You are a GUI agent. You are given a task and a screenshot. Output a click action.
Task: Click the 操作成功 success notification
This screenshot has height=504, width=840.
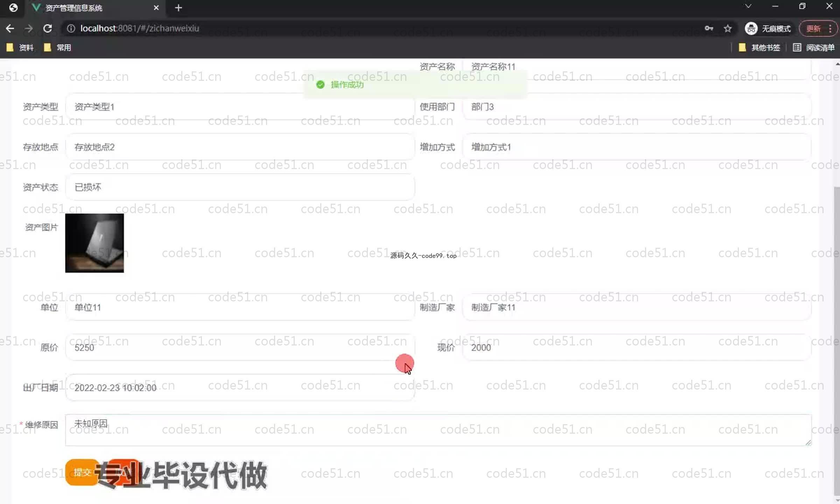click(x=415, y=85)
